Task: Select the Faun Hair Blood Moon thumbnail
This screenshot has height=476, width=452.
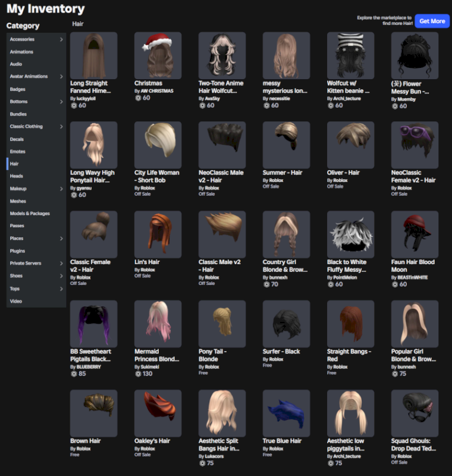Action: (415, 234)
